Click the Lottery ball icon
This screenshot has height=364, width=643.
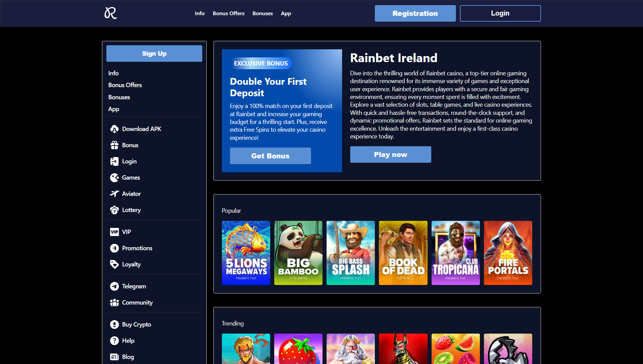coord(114,210)
